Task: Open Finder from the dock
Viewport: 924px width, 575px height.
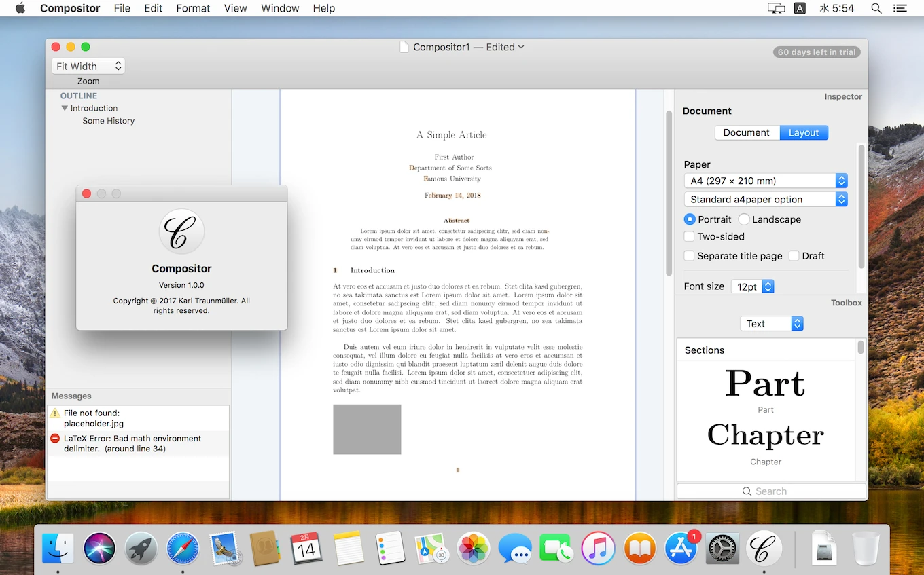Action: tap(58, 548)
